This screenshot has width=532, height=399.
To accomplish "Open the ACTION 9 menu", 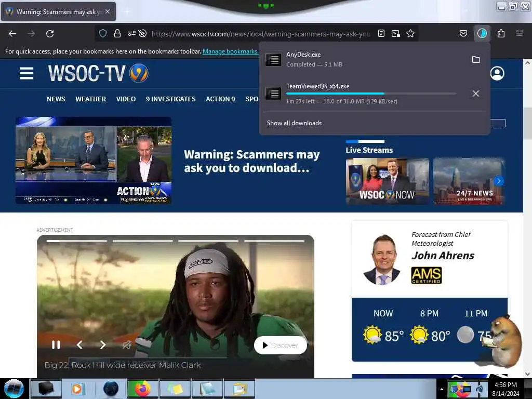I will click(x=220, y=99).
